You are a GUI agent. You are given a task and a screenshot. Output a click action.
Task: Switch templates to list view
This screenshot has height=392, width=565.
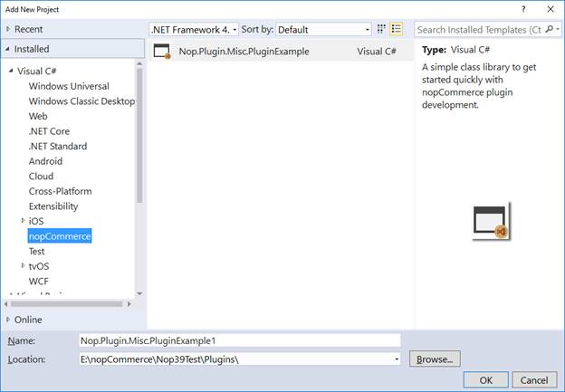pos(397,29)
